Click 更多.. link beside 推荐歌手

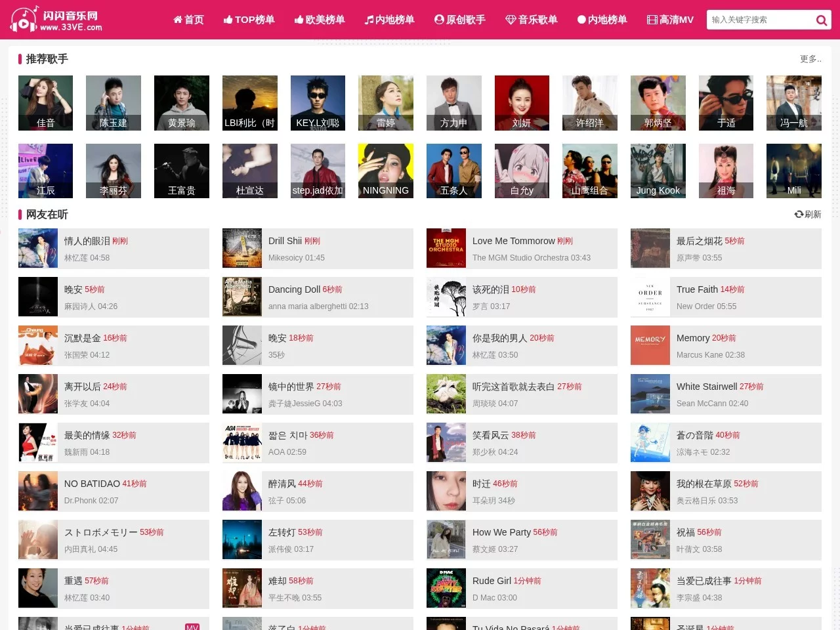point(810,59)
